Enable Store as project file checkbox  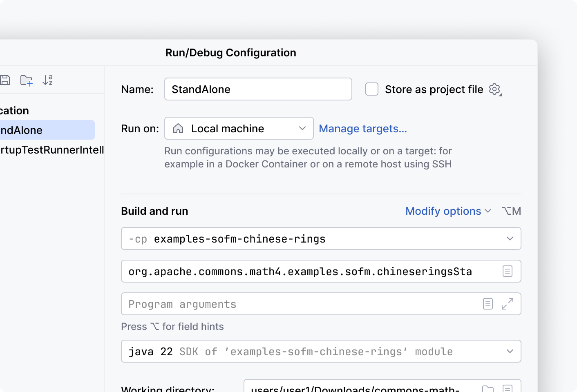click(372, 89)
